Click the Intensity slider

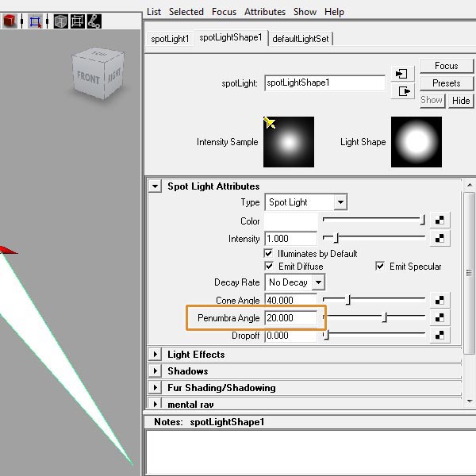(x=374, y=238)
